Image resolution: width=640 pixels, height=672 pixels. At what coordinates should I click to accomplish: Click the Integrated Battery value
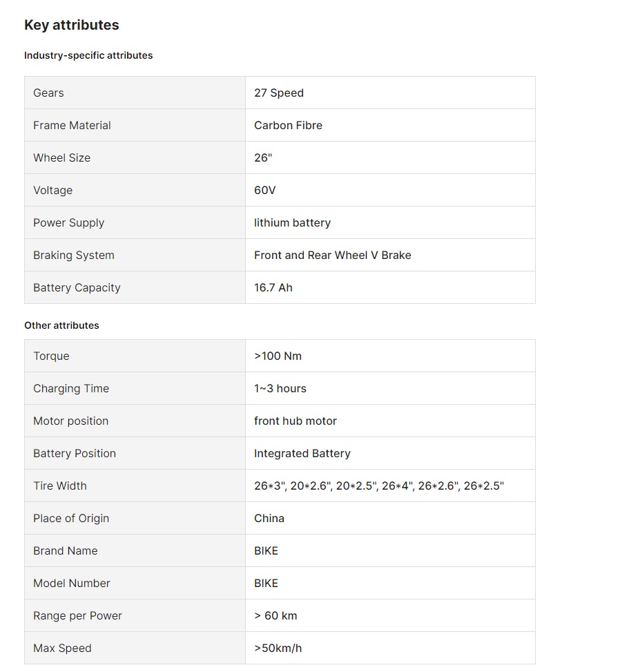302,453
